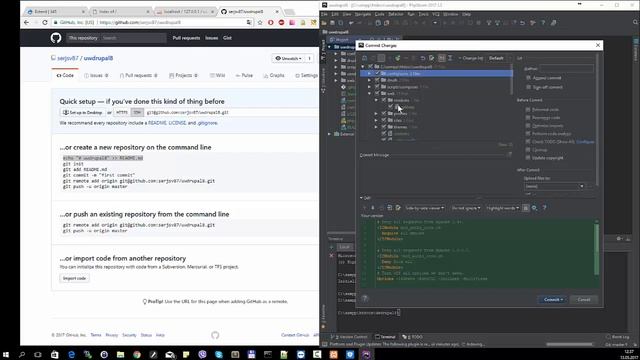Open the Unwatch dropdown on GitHub

coord(288,58)
